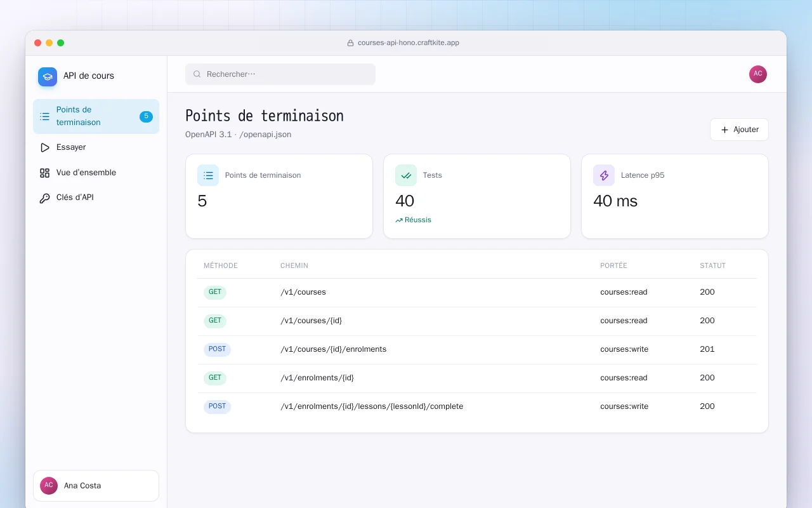Screen dimensions: 812x508
Task: Open the Points de terminaison sidebar item
Action: click(96, 116)
